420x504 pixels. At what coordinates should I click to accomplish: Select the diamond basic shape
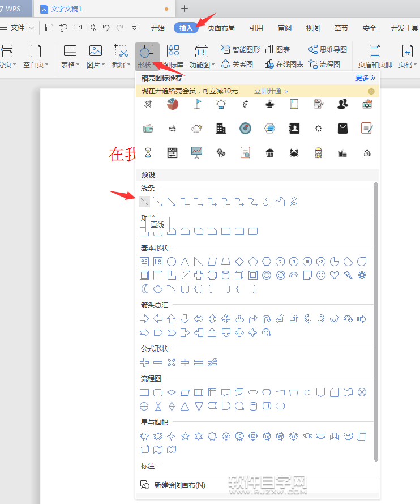239,262
